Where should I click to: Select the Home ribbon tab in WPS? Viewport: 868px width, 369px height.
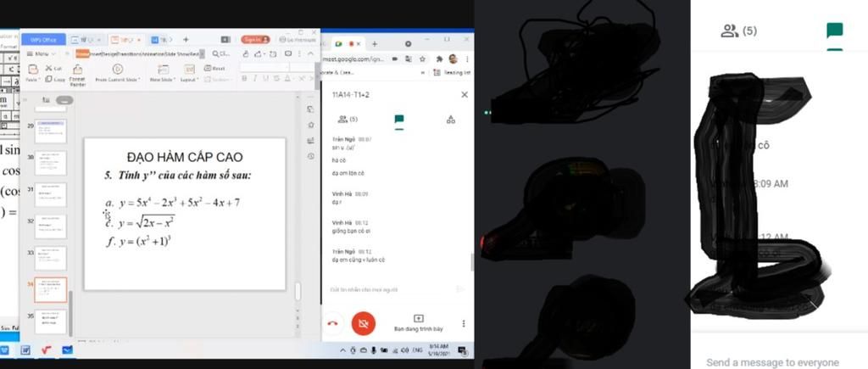click(82, 53)
